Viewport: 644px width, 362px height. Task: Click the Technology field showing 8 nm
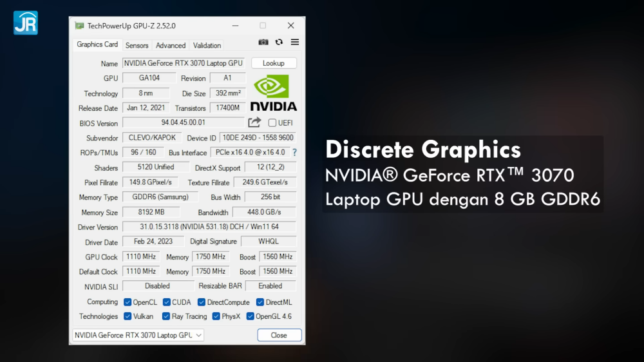[146, 93]
